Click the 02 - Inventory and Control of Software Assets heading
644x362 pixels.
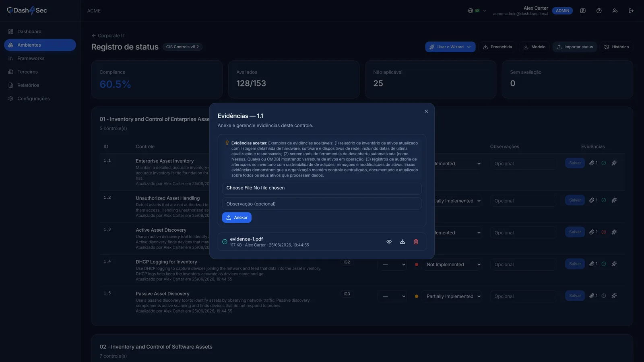click(156, 347)
